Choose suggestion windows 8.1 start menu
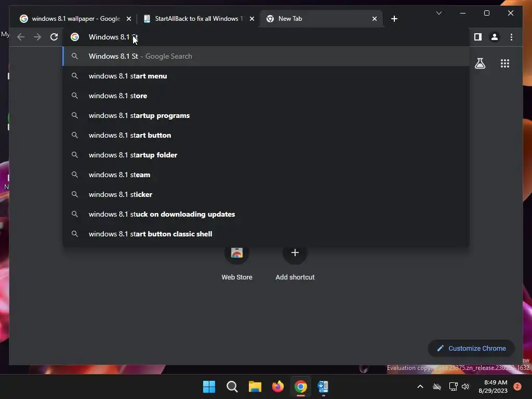Viewport: 532px width, 399px height. point(266,76)
